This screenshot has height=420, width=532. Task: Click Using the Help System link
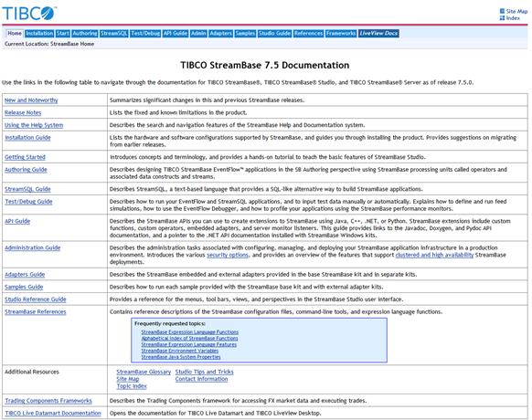tap(34, 125)
